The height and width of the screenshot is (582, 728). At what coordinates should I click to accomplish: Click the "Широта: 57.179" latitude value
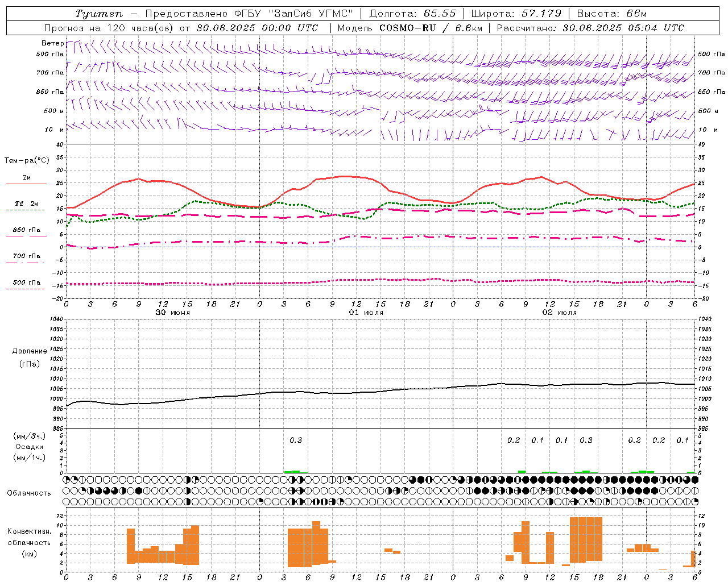(516, 14)
